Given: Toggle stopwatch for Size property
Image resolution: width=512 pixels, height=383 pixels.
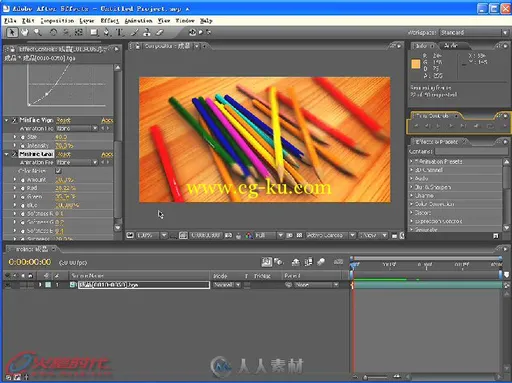Looking at the screenshot, I should pyautogui.click(x=23, y=137).
